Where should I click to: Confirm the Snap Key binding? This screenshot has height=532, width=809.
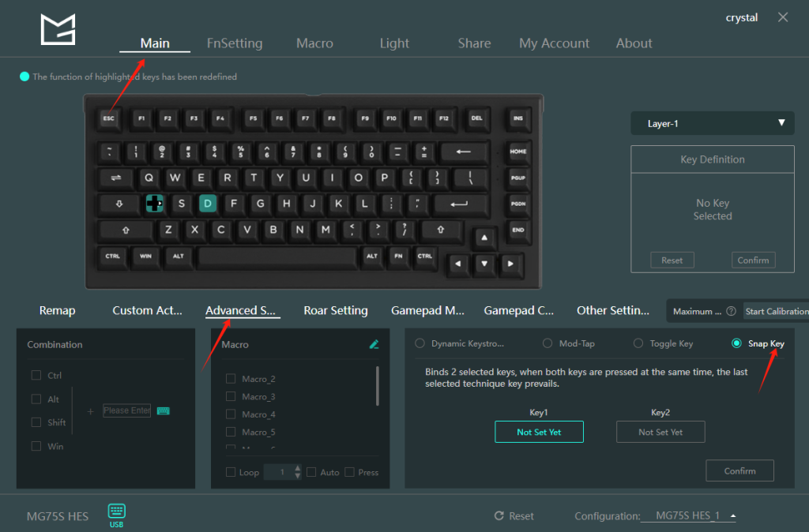(x=739, y=470)
